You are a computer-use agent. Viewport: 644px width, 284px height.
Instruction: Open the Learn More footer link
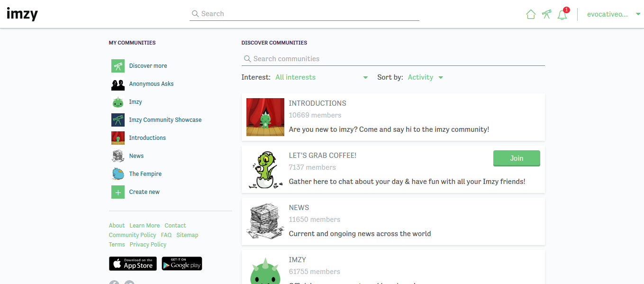[145, 226]
